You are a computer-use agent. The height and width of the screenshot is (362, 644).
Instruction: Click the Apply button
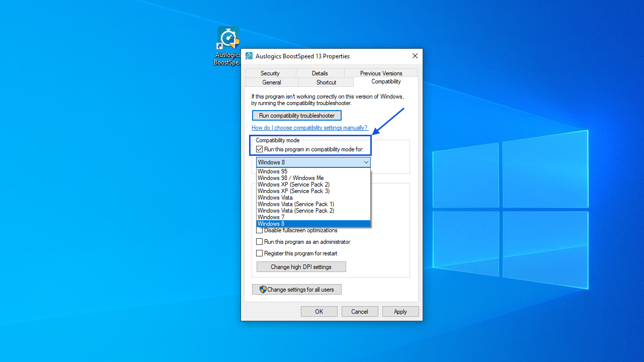(400, 312)
